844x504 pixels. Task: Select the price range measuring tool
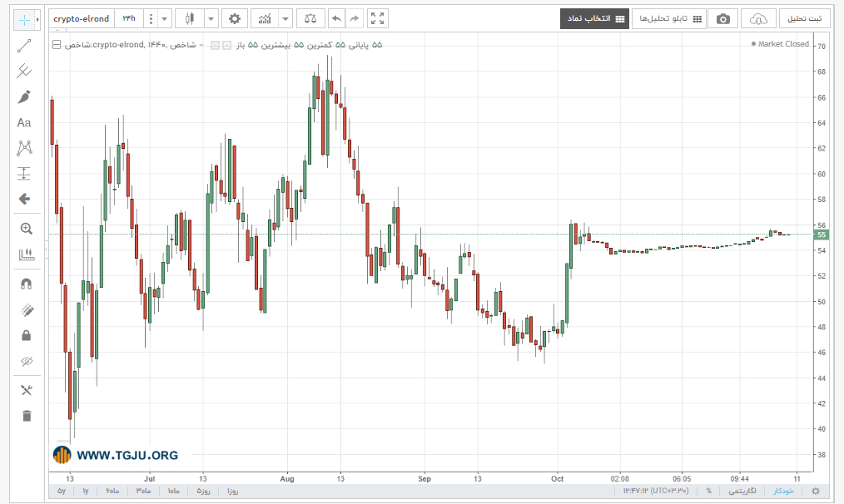tap(24, 173)
